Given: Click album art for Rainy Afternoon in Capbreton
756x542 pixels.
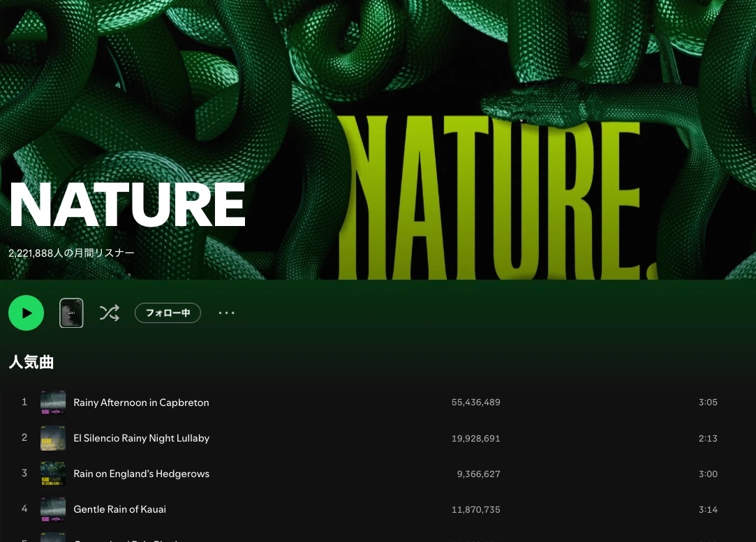Looking at the screenshot, I should coord(53,402).
